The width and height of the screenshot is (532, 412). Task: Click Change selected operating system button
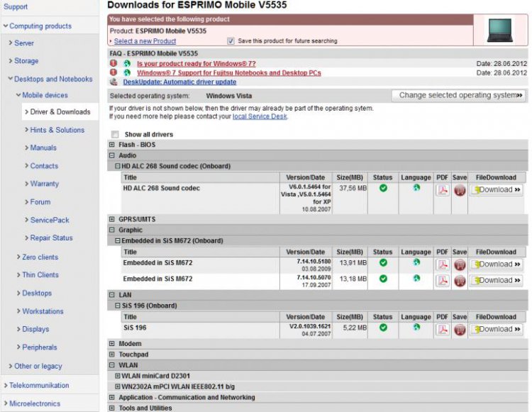click(459, 95)
